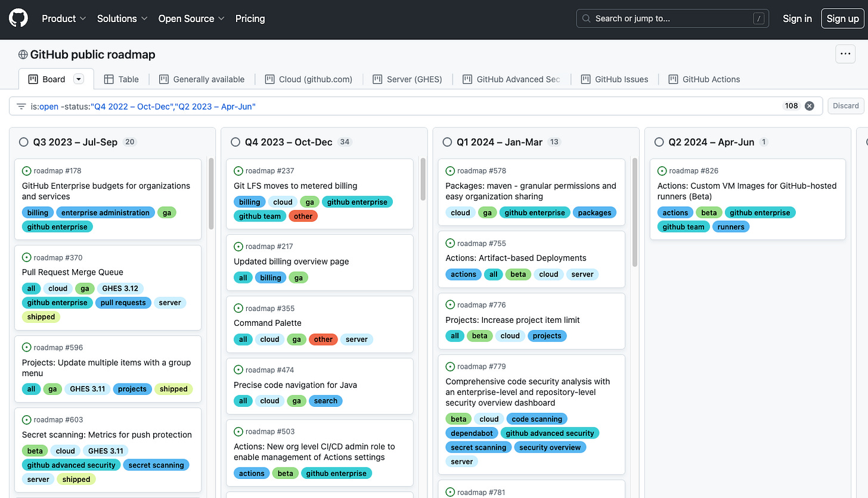Viewport: 868px width, 498px height.
Task: Click the Sign in link
Action: pos(797,18)
